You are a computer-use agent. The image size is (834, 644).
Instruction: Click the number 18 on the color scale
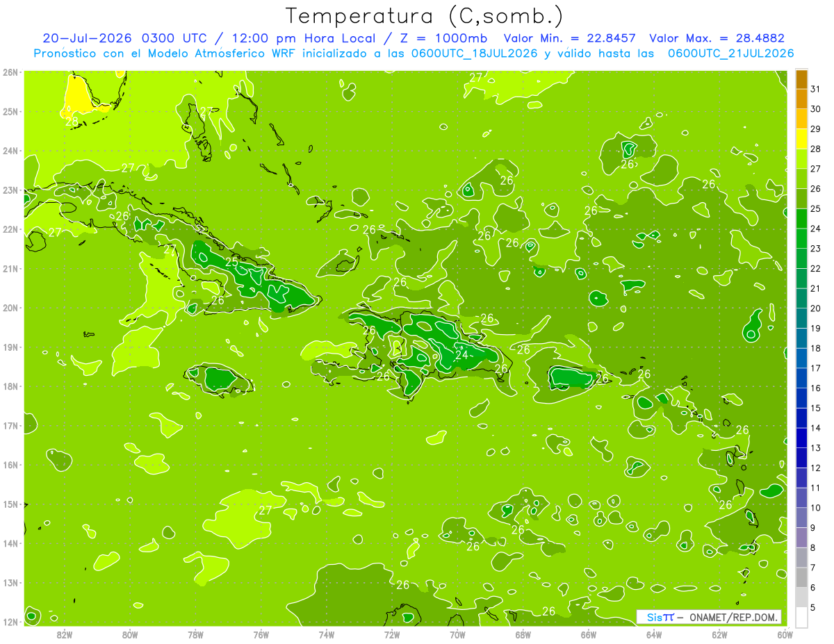(x=815, y=348)
